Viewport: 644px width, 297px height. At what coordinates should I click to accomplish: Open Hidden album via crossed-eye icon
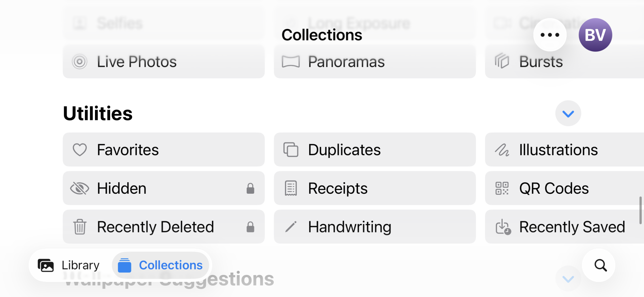(80, 188)
